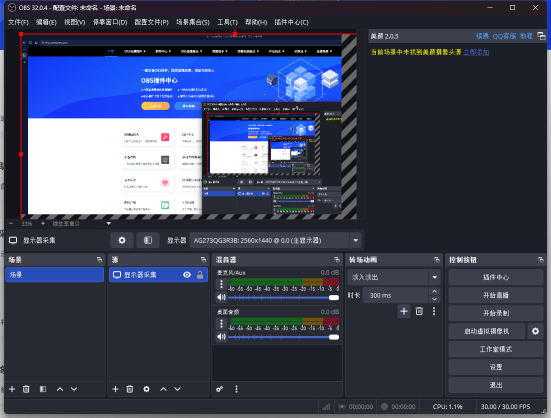Open the 混音器 footer three-dot menu

pos(236,389)
